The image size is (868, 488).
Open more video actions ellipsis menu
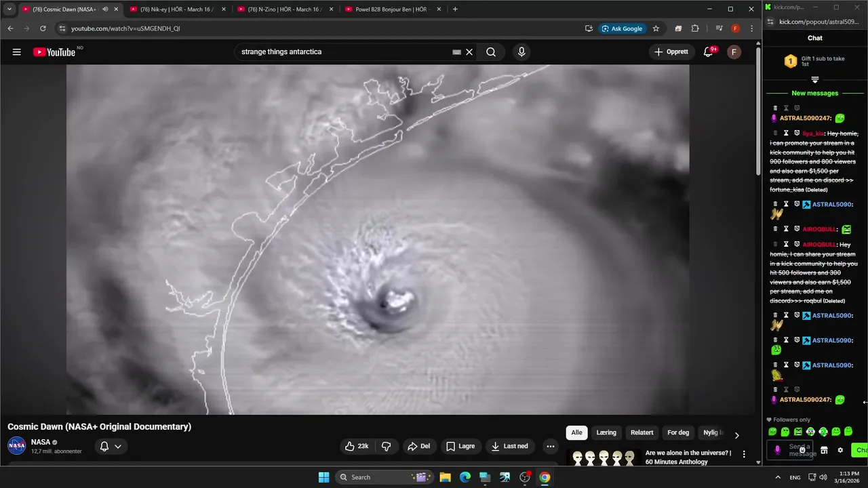tap(550, 446)
